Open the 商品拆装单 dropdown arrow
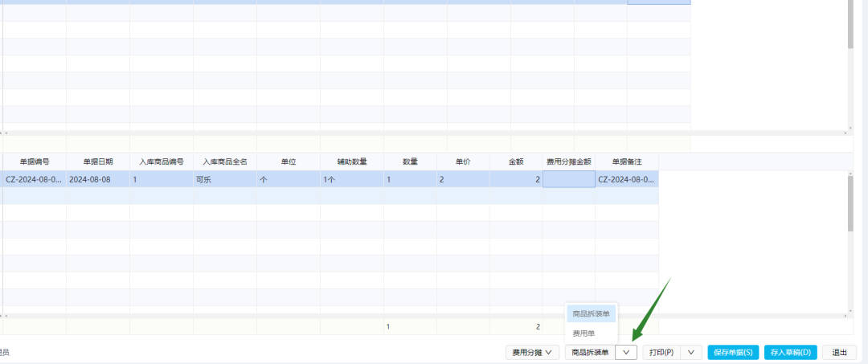This screenshot has width=868, height=364. [x=626, y=353]
